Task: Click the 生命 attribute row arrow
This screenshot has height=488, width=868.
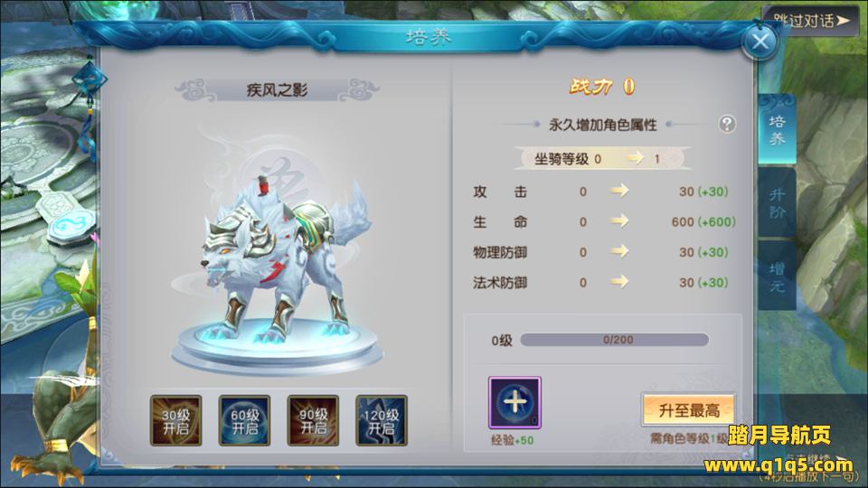Action: point(618,221)
